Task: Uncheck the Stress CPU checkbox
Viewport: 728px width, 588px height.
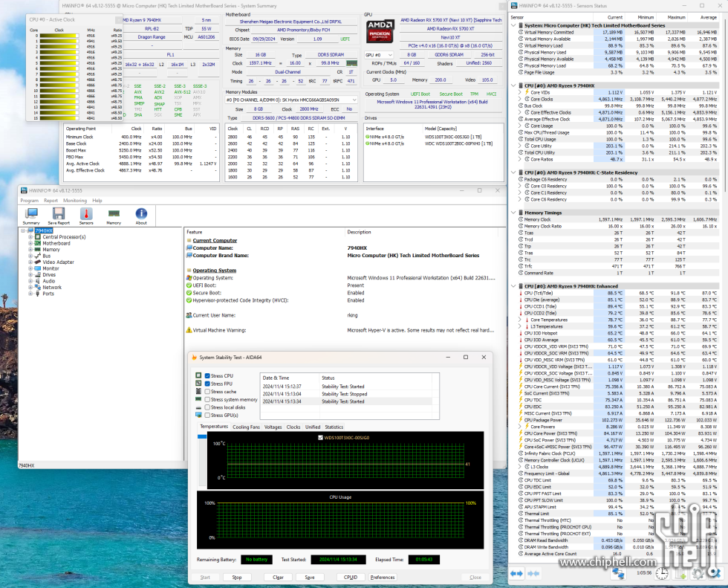Action: pos(207,375)
